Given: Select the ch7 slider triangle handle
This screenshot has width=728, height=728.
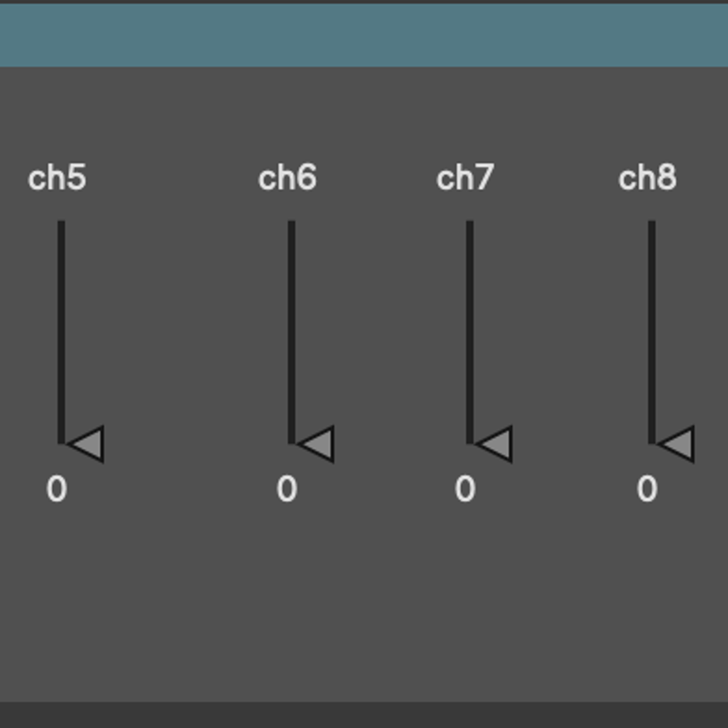Looking at the screenshot, I should (x=495, y=445).
